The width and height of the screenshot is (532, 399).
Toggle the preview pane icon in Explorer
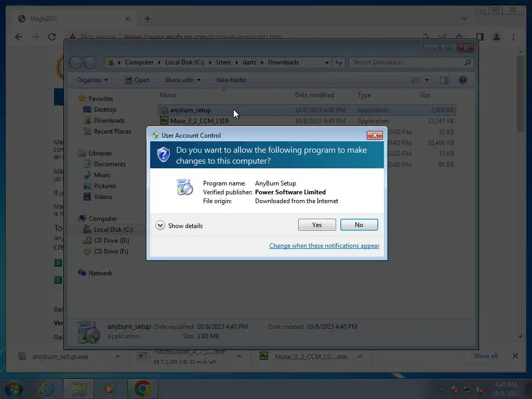(444, 80)
